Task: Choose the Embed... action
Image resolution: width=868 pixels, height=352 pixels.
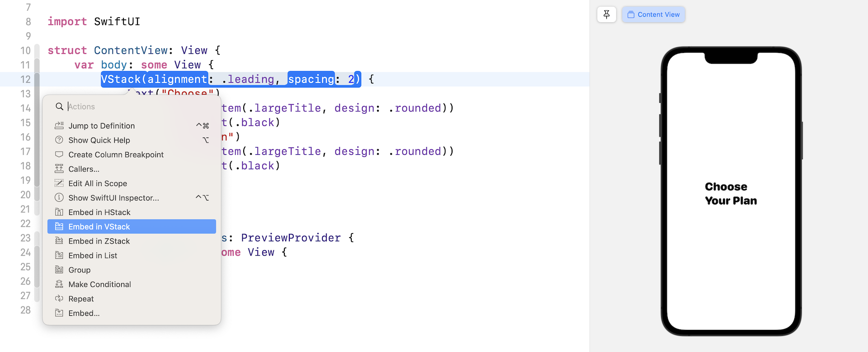Action: click(132, 313)
